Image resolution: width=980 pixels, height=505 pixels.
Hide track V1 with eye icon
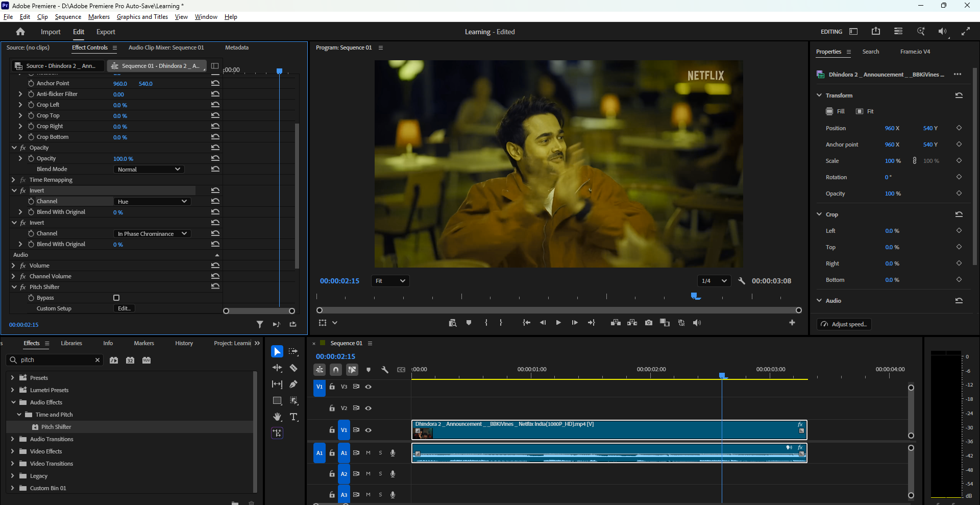point(368,430)
